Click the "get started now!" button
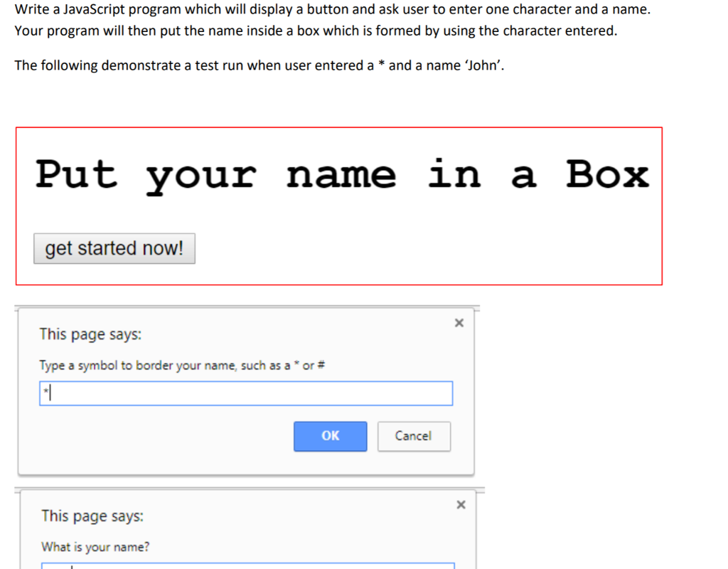Viewport: 728px width, 569px height. tap(114, 248)
